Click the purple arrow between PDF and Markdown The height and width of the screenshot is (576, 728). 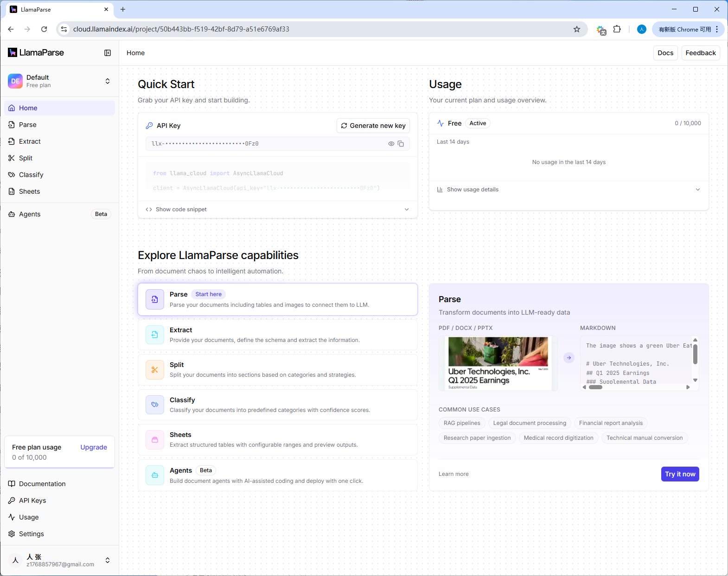pos(569,358)
